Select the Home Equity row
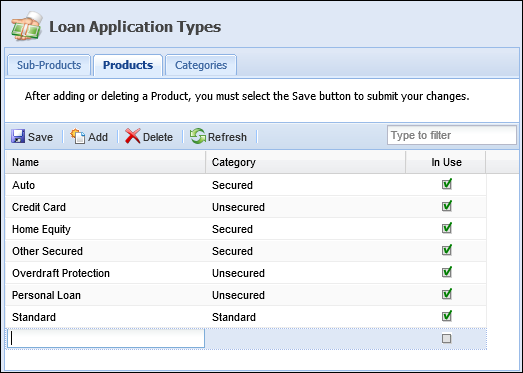This screenshot has width=523, height=373. pos(246,229)
